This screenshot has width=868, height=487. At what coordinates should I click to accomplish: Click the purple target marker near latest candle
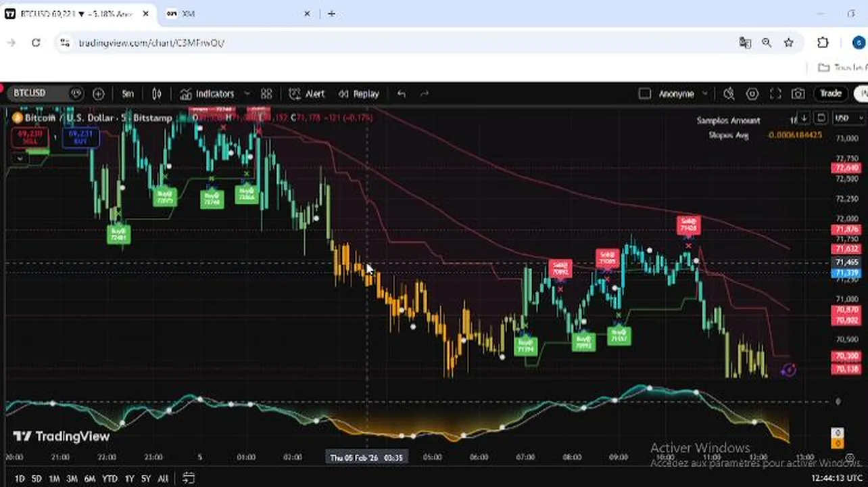(788, 370)
